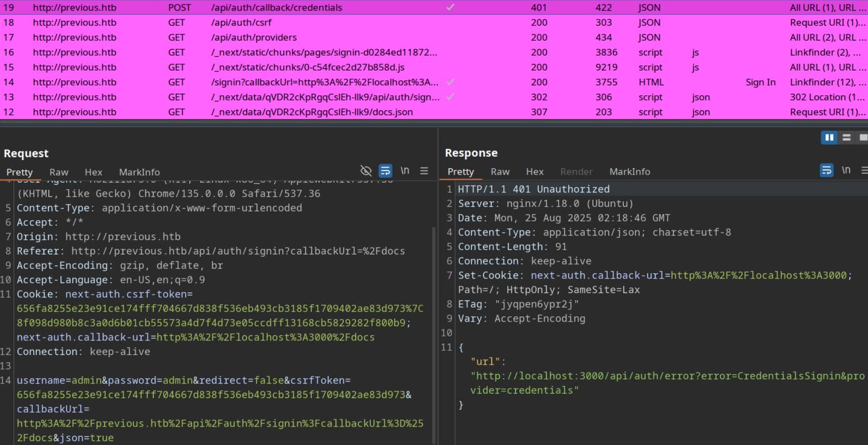
Task: Select request 19 POST /api/auth/callback/credentials
Action: pos(434,8)
